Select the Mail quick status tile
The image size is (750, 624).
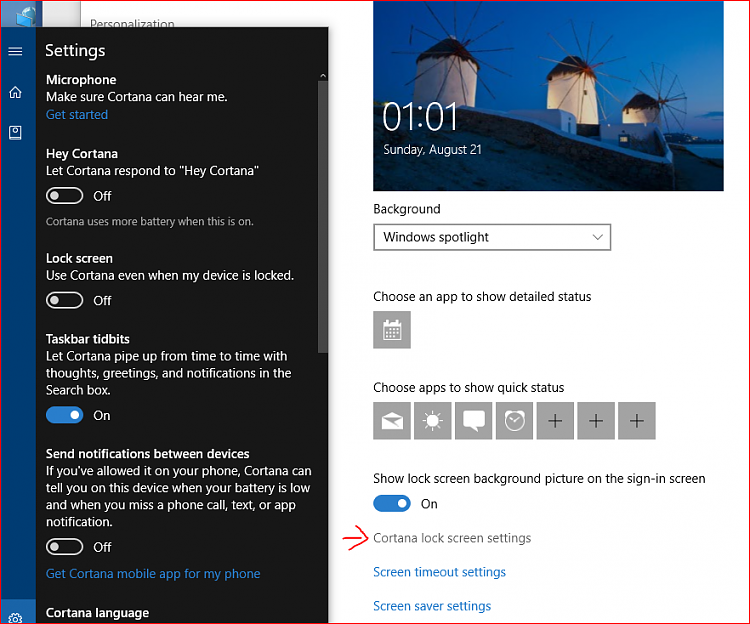point(392,421)
